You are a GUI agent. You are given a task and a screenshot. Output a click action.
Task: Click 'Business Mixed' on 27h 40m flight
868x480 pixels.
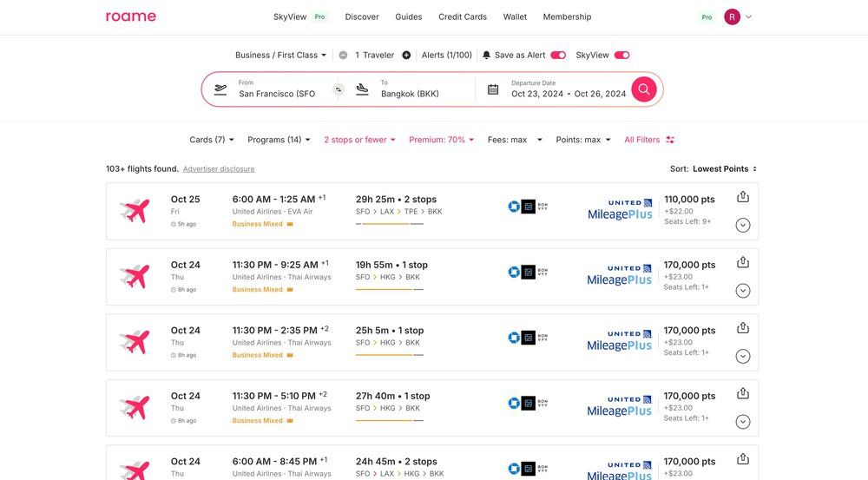258,421
